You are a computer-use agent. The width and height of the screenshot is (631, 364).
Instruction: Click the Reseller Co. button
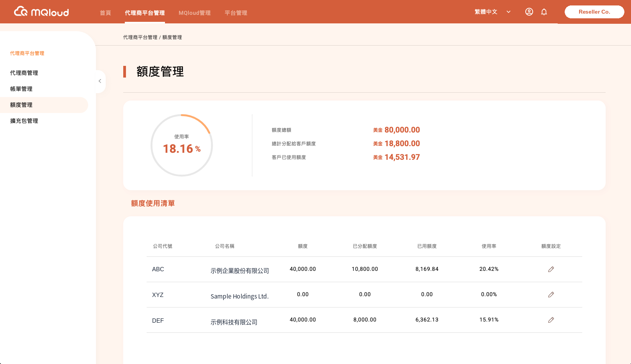pos(594,12)
